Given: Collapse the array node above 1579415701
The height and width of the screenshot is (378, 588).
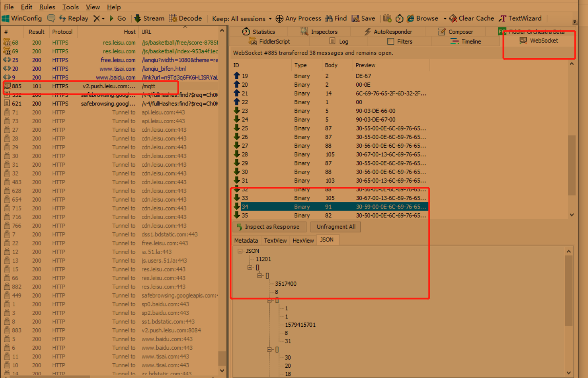Looking at the screenshot, I should 269,300.
